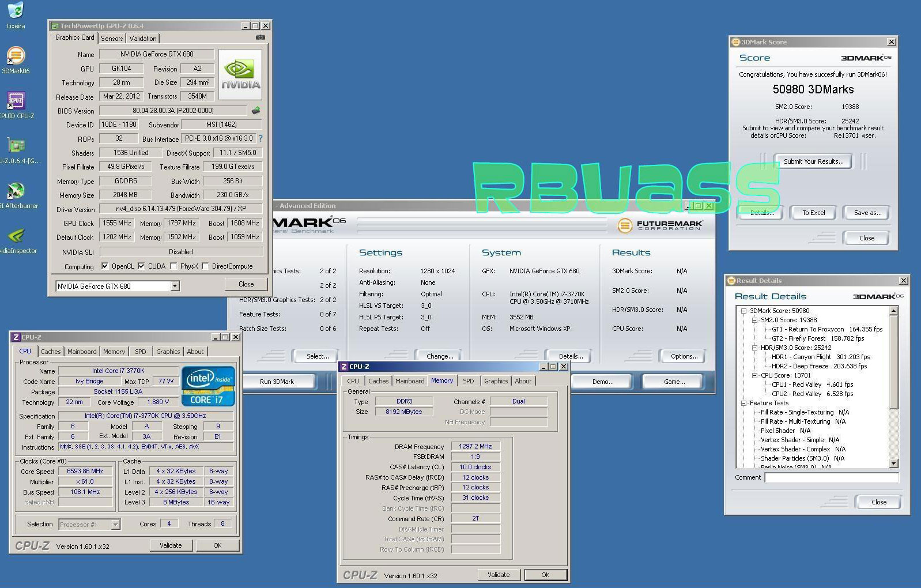Click the Intel Core i7 logo badge
The image size is (921, 588).
tap(208, 385)
